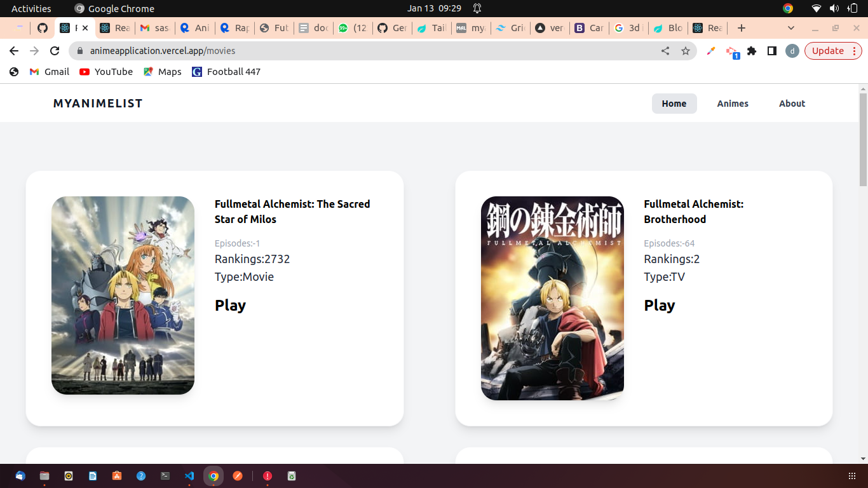Click the share icon in the address bar

(x=665, y=51)
